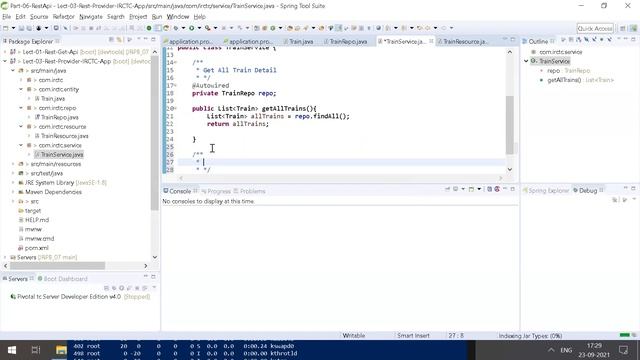This screenshot has width=640, height=360.
Task: Select Pivotal tc Server Developer Edition entry
Action: click(x=80, y=297)
